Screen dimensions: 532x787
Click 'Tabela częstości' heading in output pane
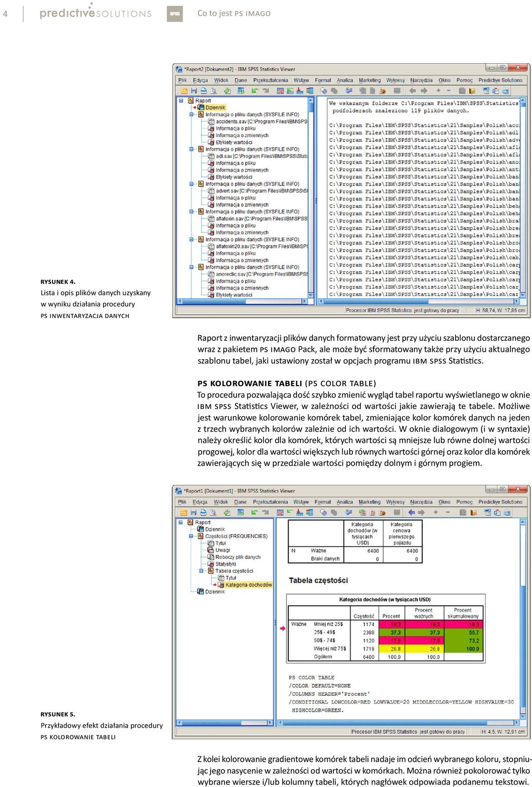click(x=318, y=580)
